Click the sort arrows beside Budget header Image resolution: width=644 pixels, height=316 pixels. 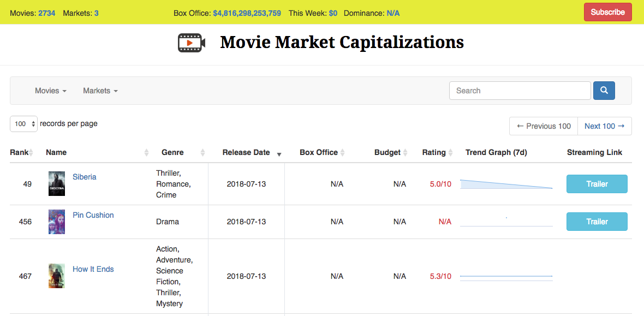(x=406, y=152)
